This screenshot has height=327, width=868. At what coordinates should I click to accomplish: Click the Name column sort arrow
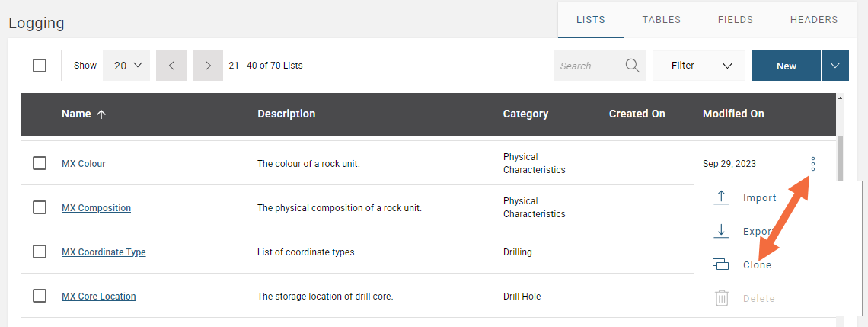101,114
